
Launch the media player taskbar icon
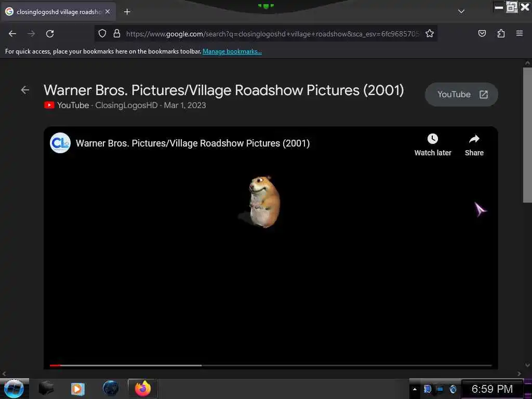point(78,389)
